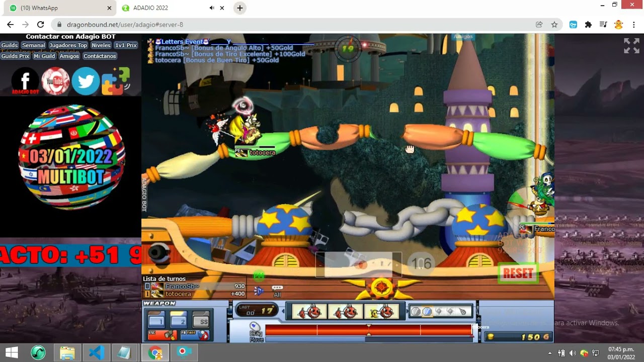Click the red shot power bar
The width and height of the screenshot is (644, 362).
tap(369, 330)
